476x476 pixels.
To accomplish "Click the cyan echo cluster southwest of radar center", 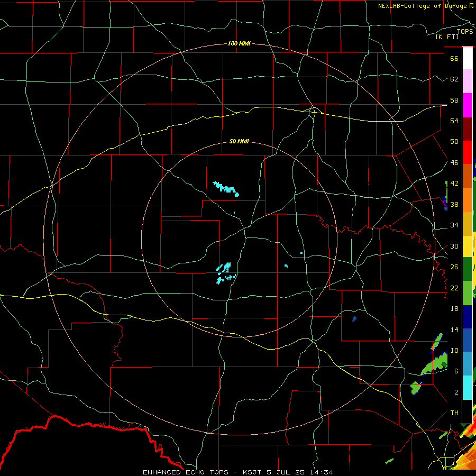I will tap(225, 273).
